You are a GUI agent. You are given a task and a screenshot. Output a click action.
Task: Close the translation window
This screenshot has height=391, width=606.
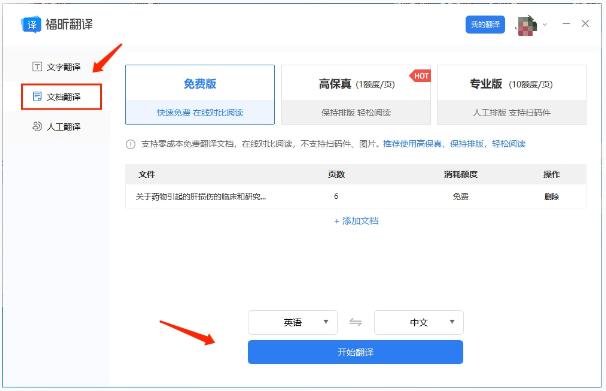[x=585, y=24]
